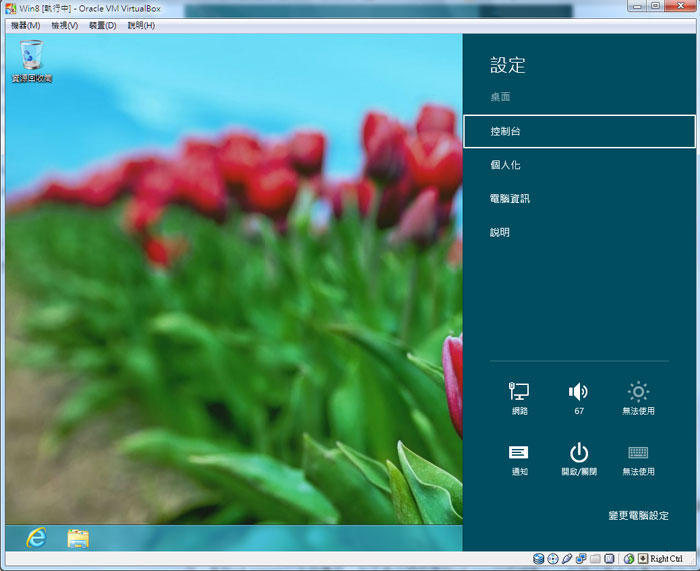Open the 通知 notifications icon
Image resolution: width=700 pixels, height=571 pixels.
(x=519, y=460)
